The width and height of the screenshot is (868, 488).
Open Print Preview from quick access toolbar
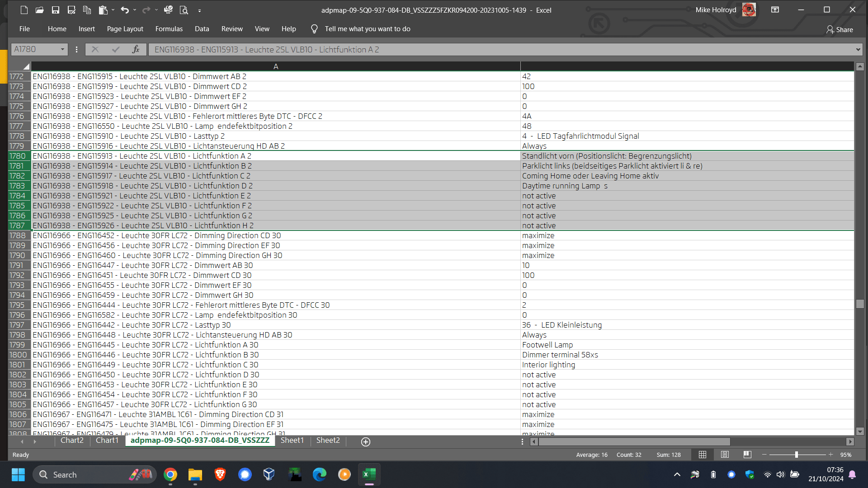pyautogui.click(x=184, y=10)
